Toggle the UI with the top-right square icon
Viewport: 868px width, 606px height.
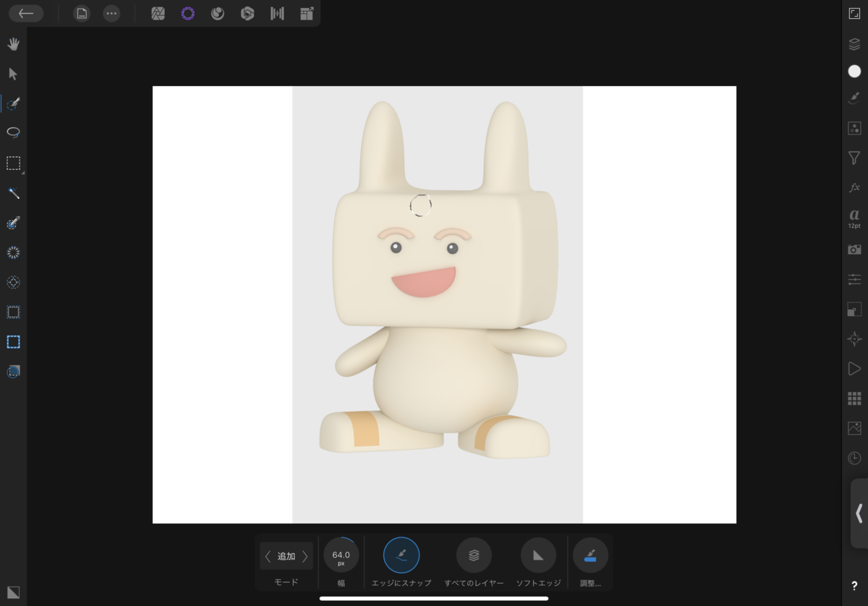pyautogui.click(x=854, y=13)
